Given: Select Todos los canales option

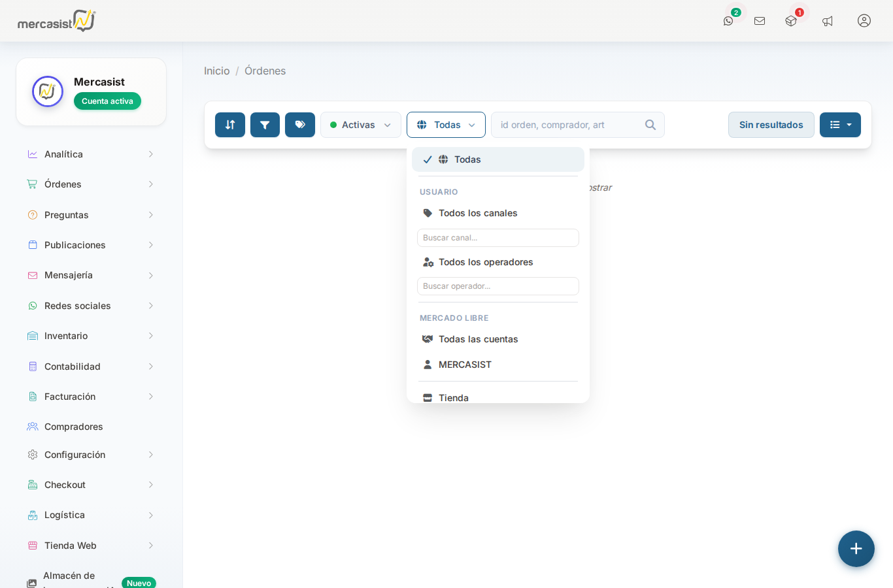Looking at the screenshot, I should click(x=478, y=213).
